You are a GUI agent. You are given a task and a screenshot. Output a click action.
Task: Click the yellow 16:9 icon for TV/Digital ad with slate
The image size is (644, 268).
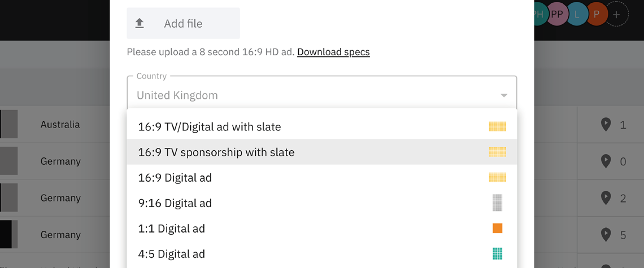497,126
